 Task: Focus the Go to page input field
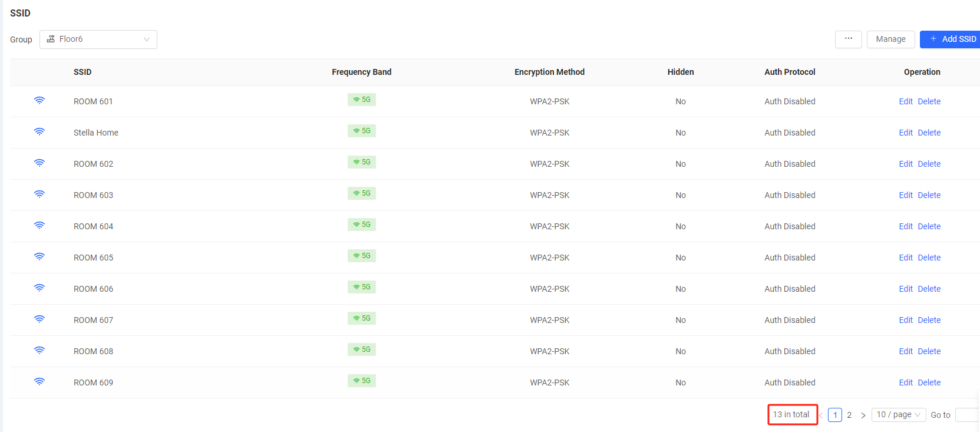(967, 415)
